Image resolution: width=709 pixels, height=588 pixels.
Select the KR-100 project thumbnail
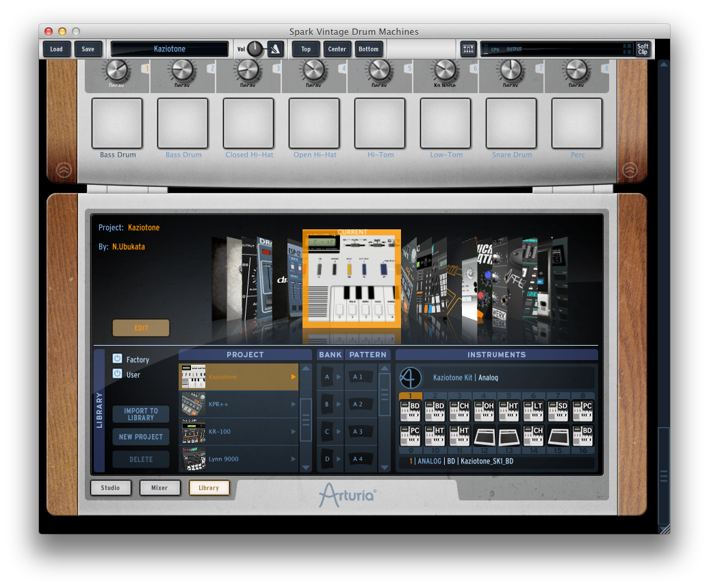click(194, 431)
